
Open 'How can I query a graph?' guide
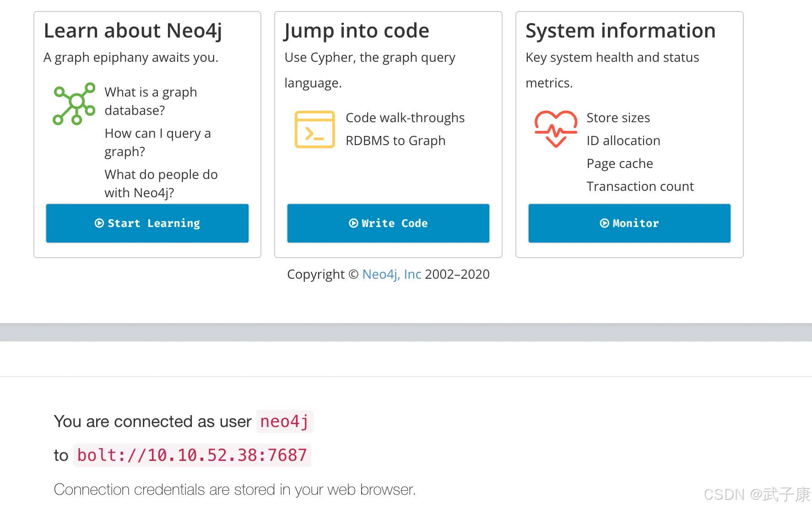(x=157, y=142)
